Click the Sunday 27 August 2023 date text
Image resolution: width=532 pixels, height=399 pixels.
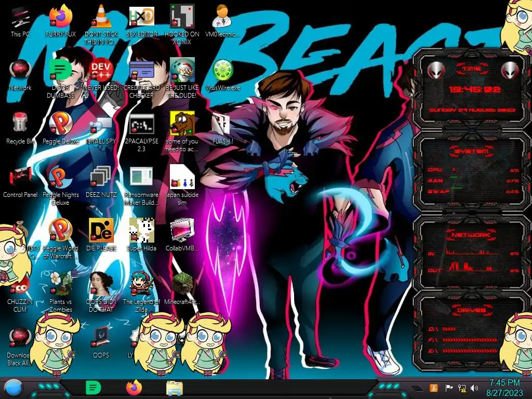pos(472,110)
